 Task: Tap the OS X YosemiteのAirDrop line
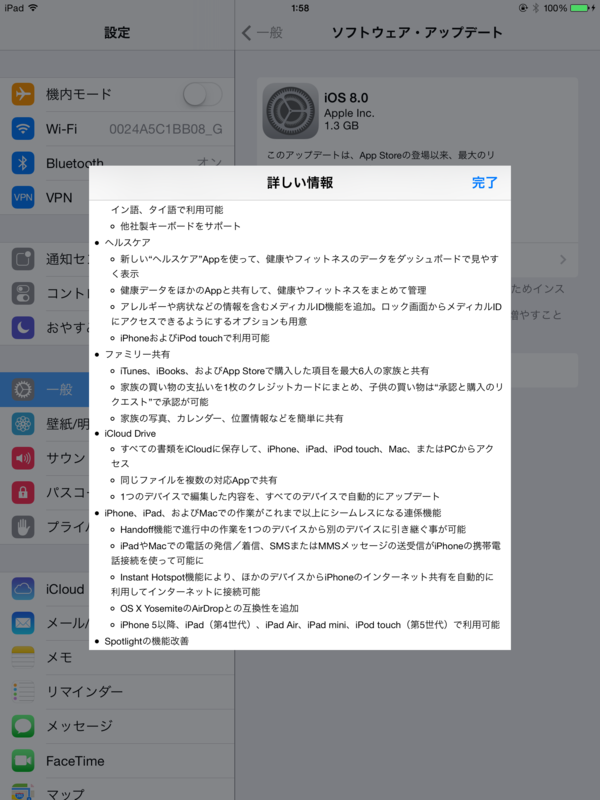coord(209,608)
